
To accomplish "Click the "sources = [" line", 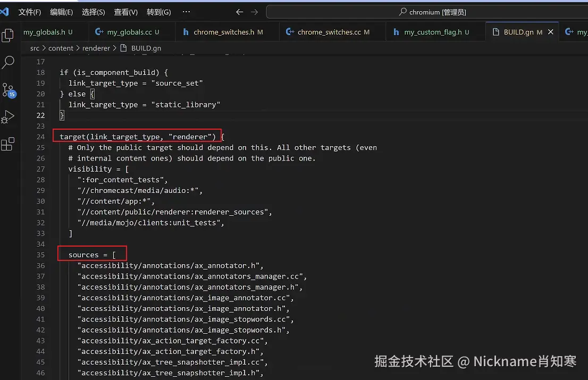I will (92, 255).
